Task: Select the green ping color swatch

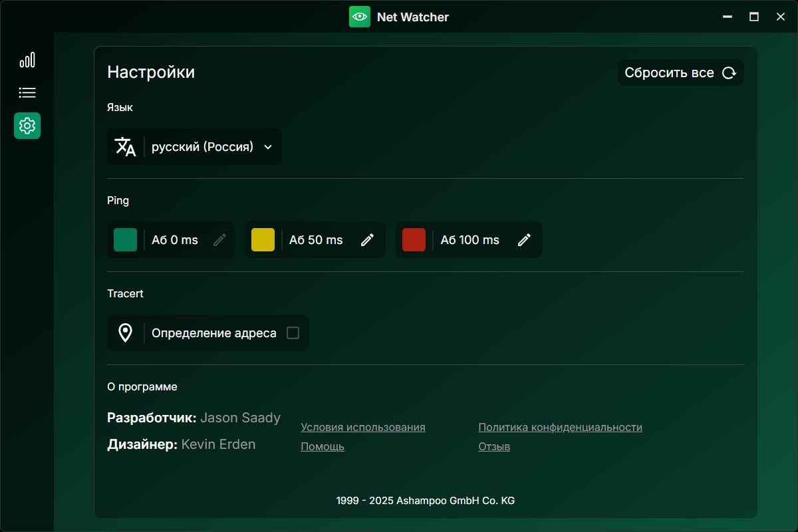Action: tap(125, 240)
